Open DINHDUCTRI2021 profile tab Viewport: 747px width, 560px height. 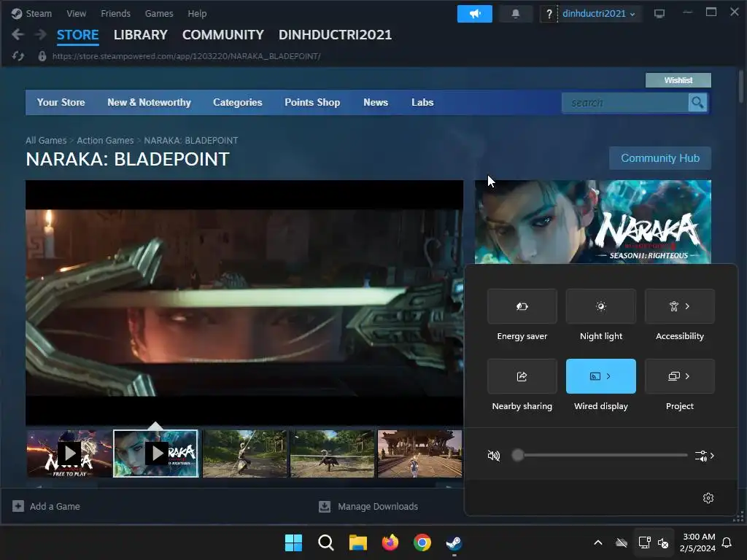[x=336, y=35]
